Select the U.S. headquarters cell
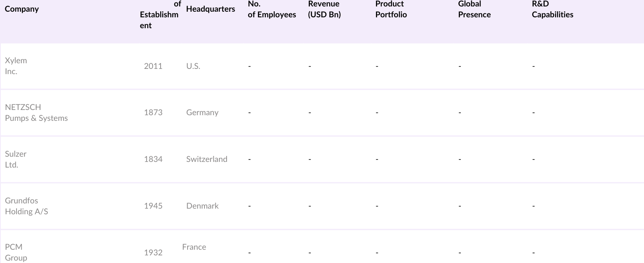This screenshot has height=263, width=644. pyautogui.click(x=193, y=66)
